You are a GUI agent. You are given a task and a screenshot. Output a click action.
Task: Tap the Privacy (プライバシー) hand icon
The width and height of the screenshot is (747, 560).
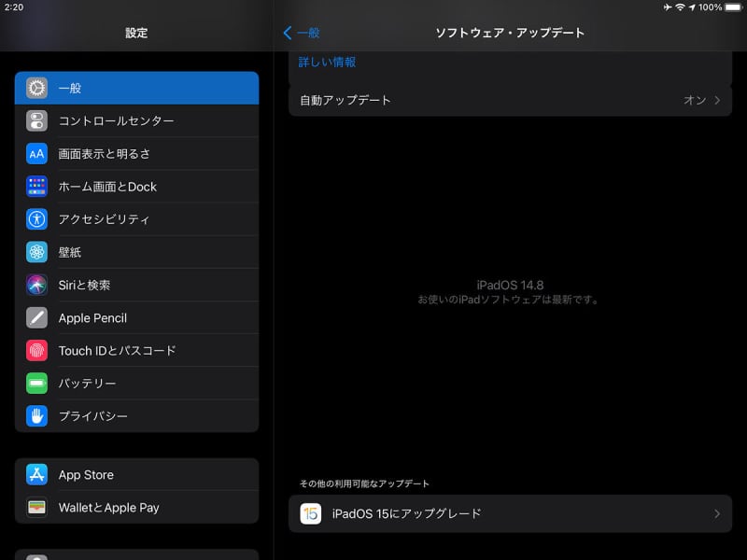pos(36,416)
